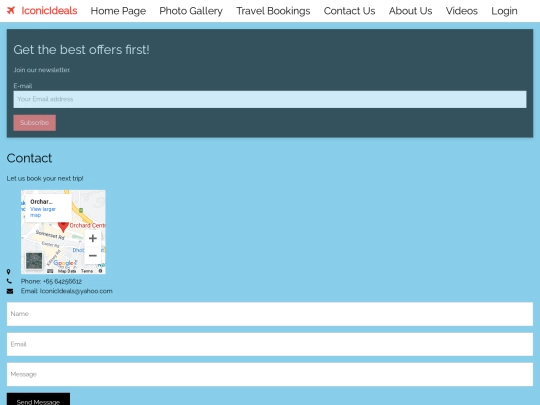Screen dimensions: 540x405
Task: Focus the Name input field
Action: (x=270, y=314)
